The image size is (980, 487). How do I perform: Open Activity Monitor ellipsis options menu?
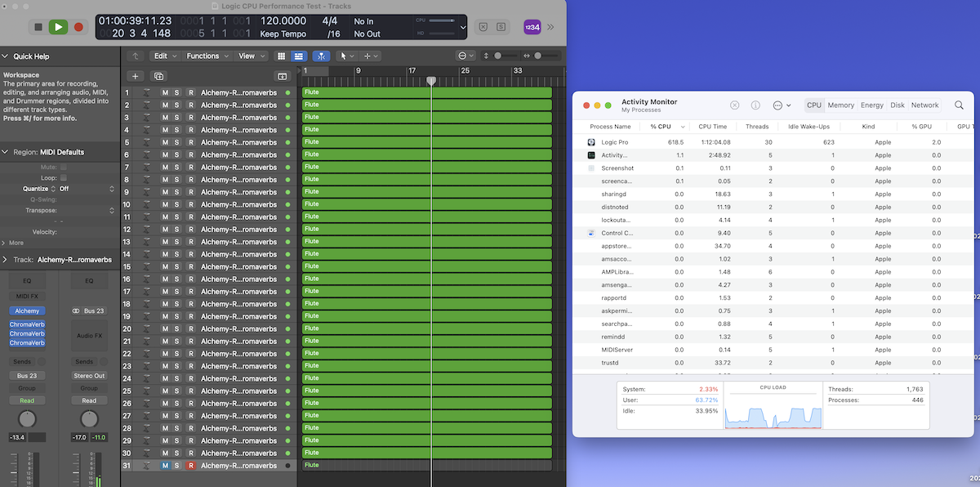click(782, 105)
